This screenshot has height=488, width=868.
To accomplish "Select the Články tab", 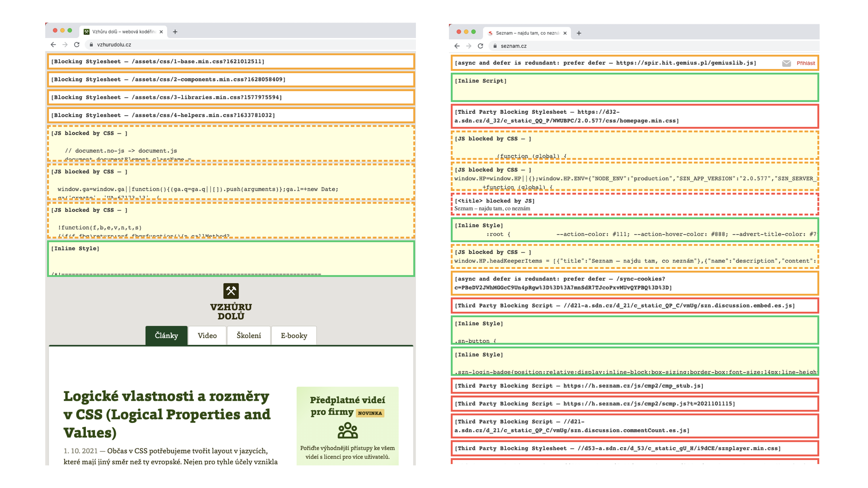I will [166, 336].
